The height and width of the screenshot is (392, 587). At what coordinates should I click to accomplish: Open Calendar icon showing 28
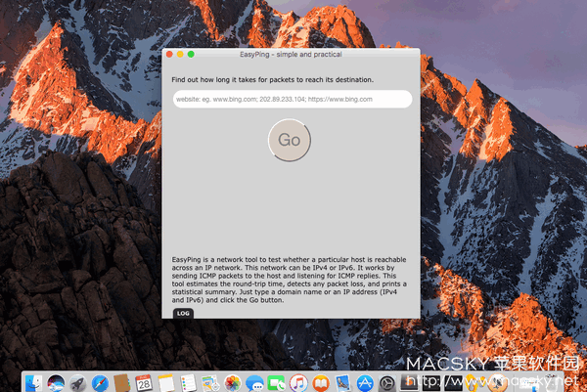point(144,383)
